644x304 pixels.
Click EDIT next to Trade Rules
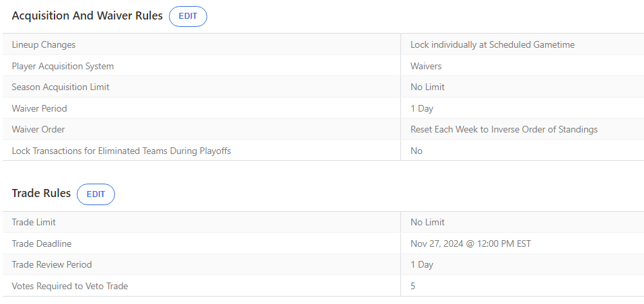point(96,194)
